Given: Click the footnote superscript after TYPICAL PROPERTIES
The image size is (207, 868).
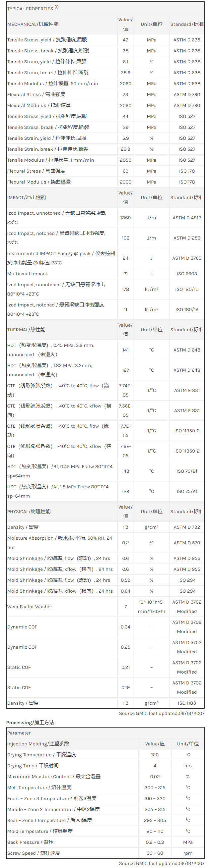Looking at the screenshot, I should click(56, 7).
